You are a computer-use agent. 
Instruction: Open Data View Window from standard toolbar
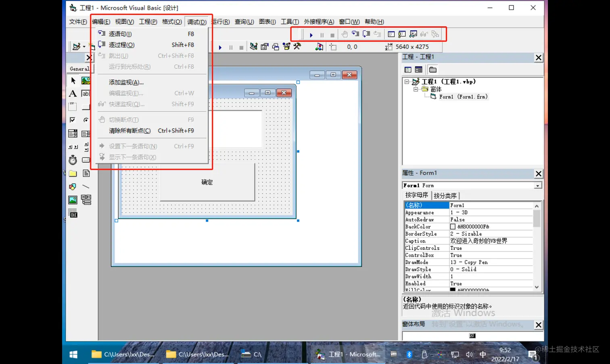tap(319, 47)
